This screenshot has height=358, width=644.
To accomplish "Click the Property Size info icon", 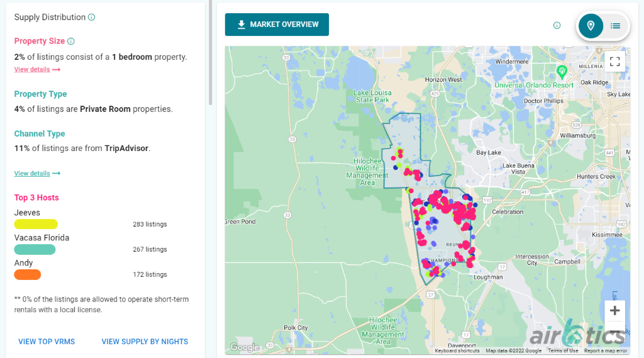I will pyautogui.click(x=71, y=41).
